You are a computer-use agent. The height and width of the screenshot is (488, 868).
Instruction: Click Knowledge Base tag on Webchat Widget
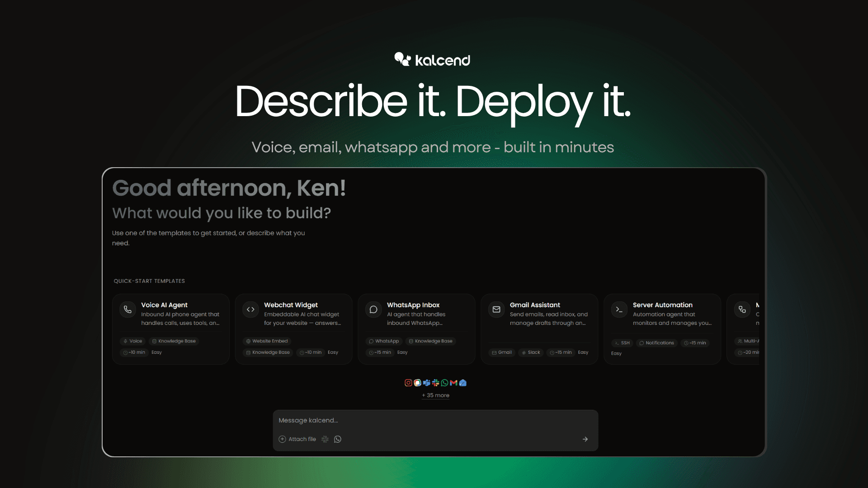(x=268, y=352)
